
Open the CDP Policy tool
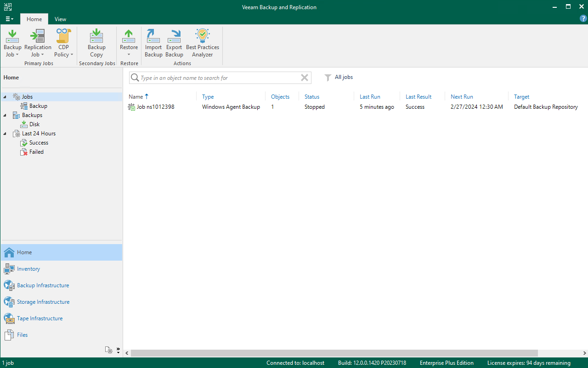click(x=63, y=43)
